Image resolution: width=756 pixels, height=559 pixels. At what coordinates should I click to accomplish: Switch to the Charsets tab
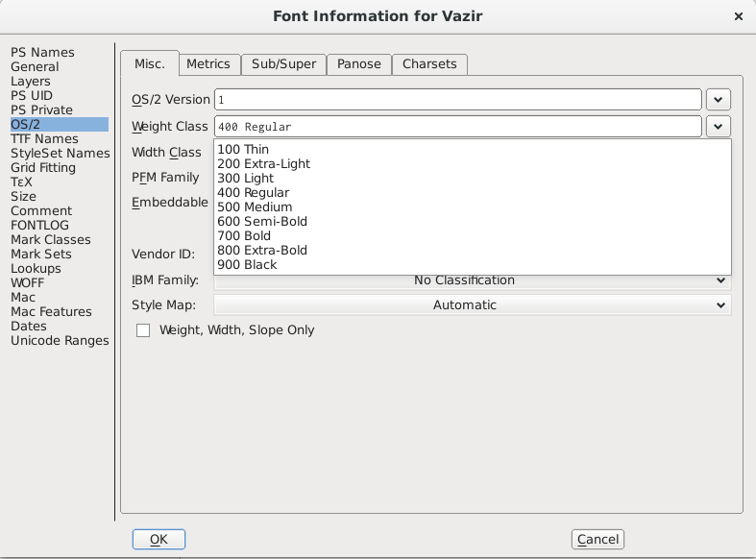point(429,64)
